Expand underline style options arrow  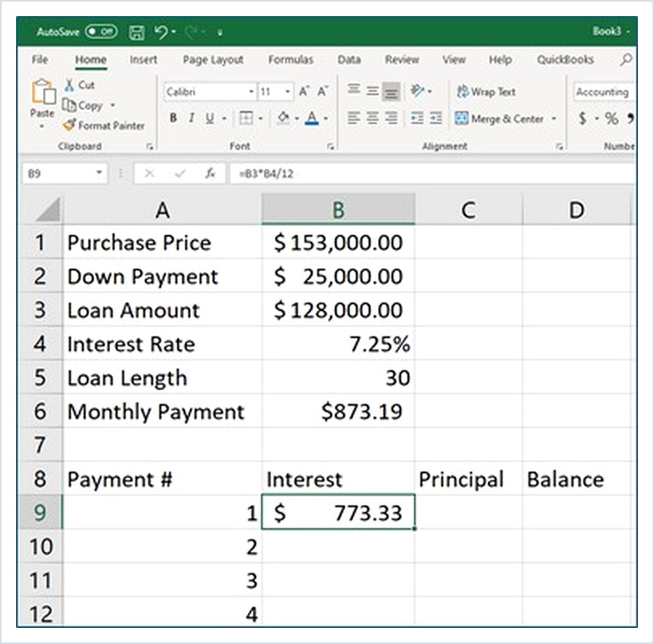click(x=225, y=119)
